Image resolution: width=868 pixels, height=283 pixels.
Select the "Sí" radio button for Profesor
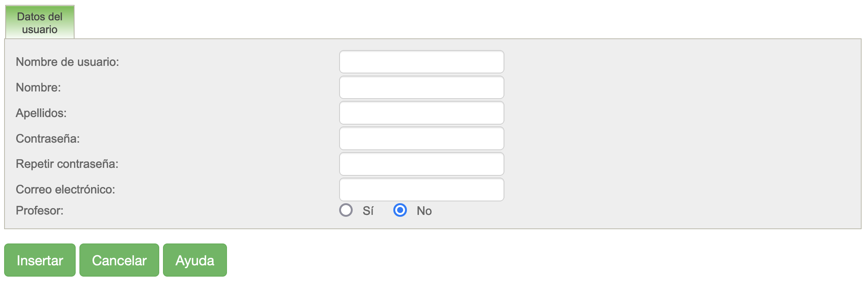346,210
